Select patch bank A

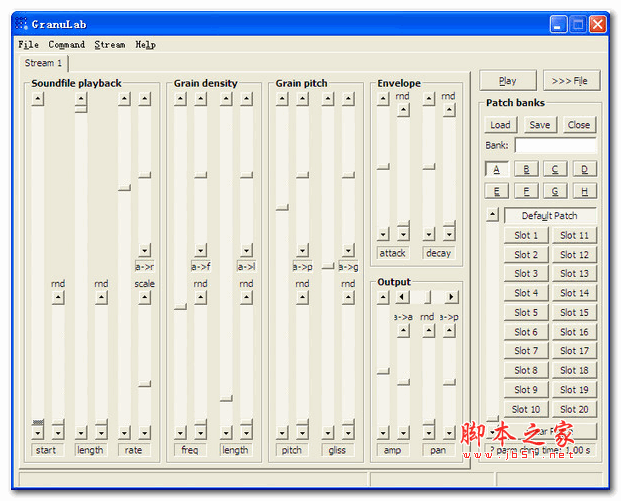coord(497,169)
